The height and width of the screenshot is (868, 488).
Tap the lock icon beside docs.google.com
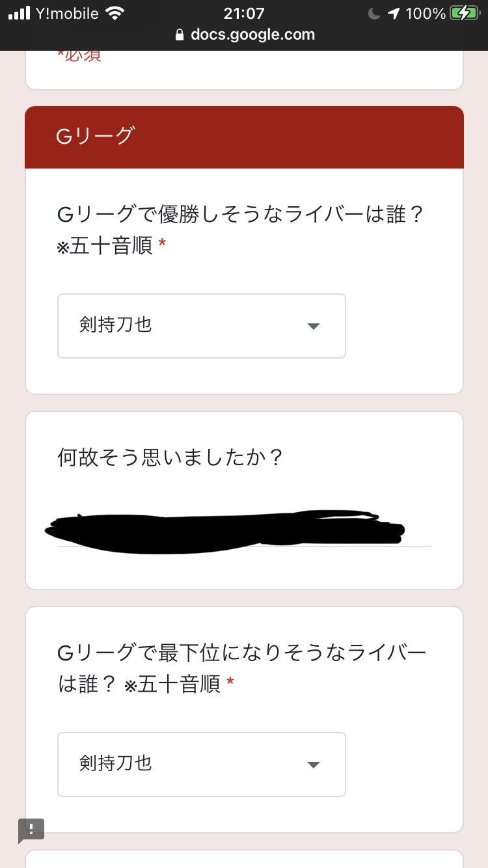(180, 35)
